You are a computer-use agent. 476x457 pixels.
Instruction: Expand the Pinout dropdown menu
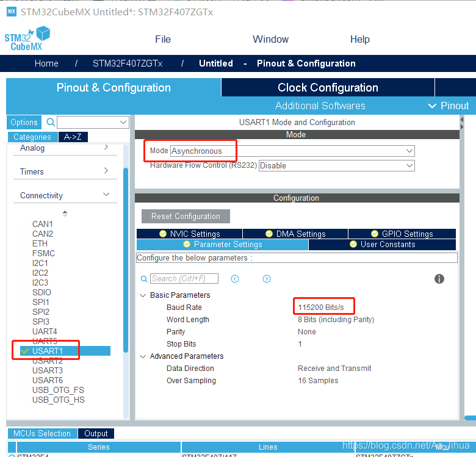click(449, 106)
